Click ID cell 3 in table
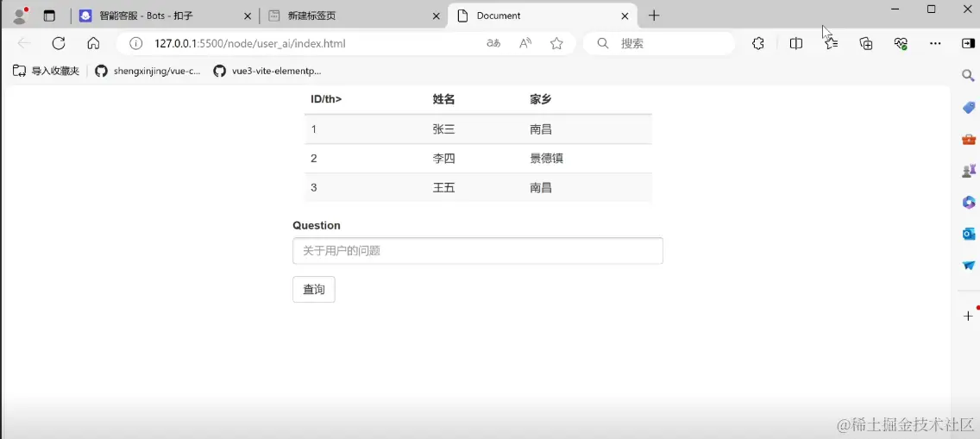 point(314,187)
